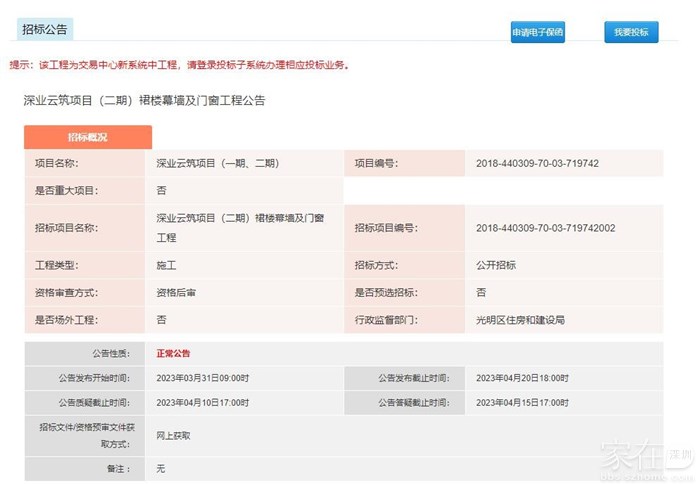700x485 pixels.
Task: Click publish deadline 2023年04月20日18:00时
Action: pyautogui.click(x=522, y=378)
